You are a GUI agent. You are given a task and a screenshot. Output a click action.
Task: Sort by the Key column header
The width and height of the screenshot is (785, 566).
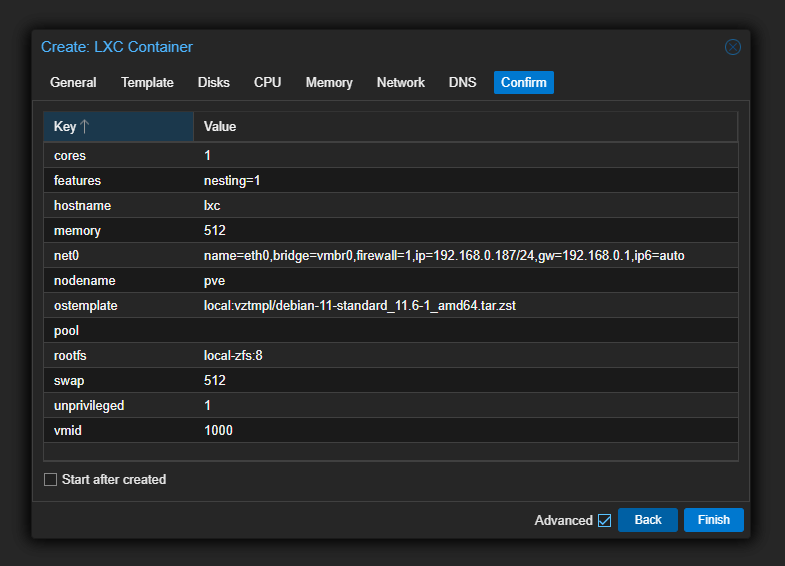click(x=117, y=127)
